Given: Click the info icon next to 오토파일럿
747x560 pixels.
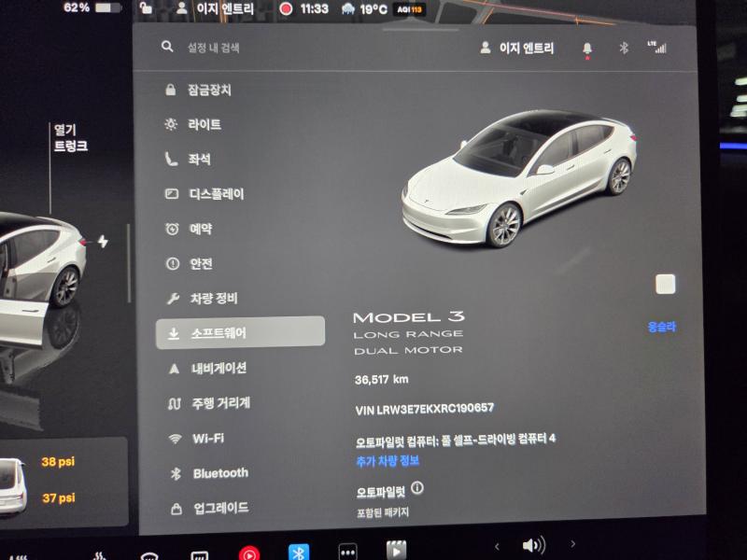Looking at the screenshot, I should (x=417, y=488).
